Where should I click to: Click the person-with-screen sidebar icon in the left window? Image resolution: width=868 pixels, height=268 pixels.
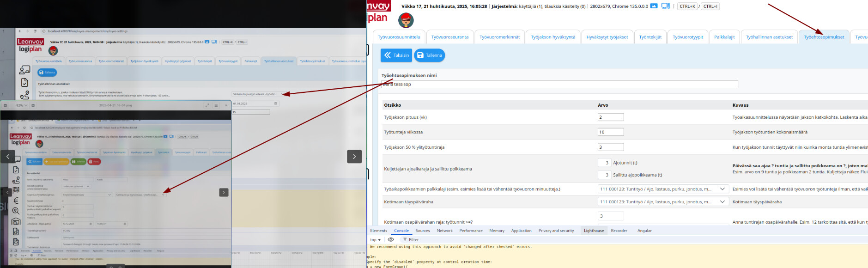[x=24, y=70]
